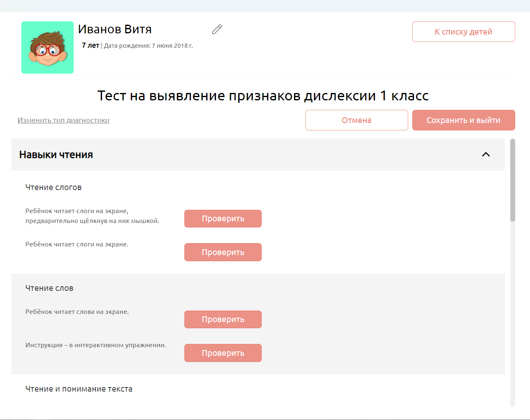Click the pencil icon to edit child's profile
This screenshot has height=420, width=530.
(217, 29)
